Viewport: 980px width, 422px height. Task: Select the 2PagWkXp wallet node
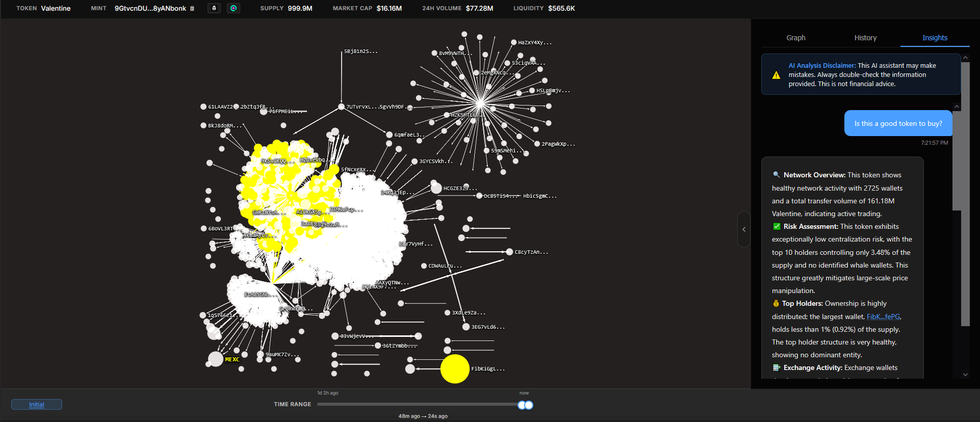(537, 144)
